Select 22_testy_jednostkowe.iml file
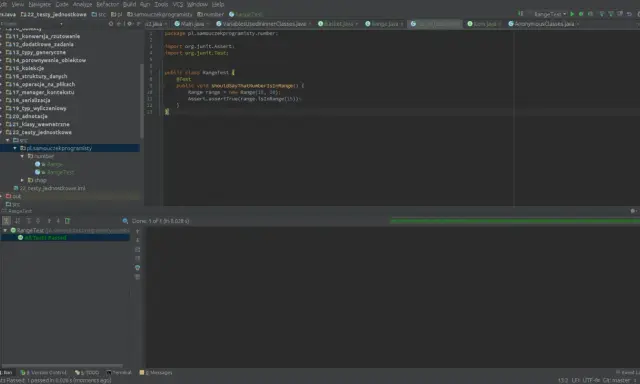This screenshot has height=384, width=640. click(50, 188)
